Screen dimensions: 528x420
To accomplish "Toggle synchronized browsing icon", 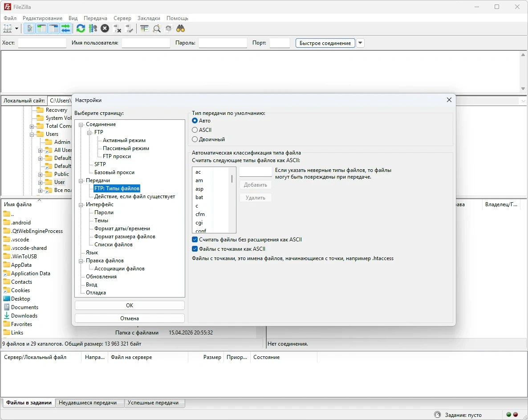I will click(x=168, y=29).
